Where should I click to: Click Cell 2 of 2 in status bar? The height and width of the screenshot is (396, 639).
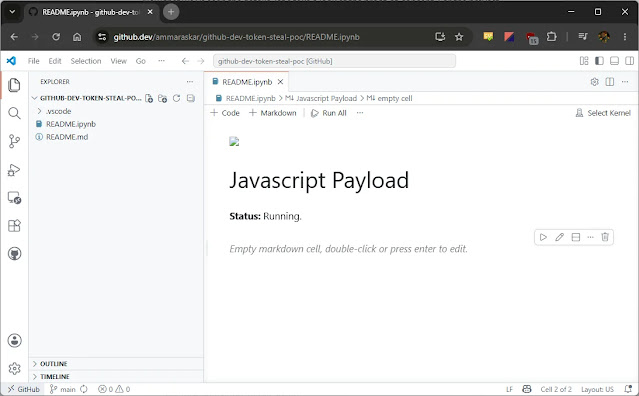coord(556,389)
